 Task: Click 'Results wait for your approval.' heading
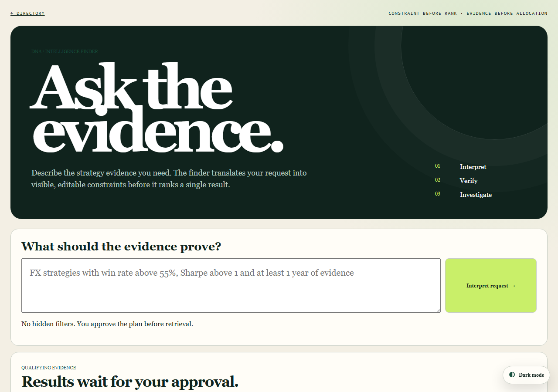coord(130,382)
